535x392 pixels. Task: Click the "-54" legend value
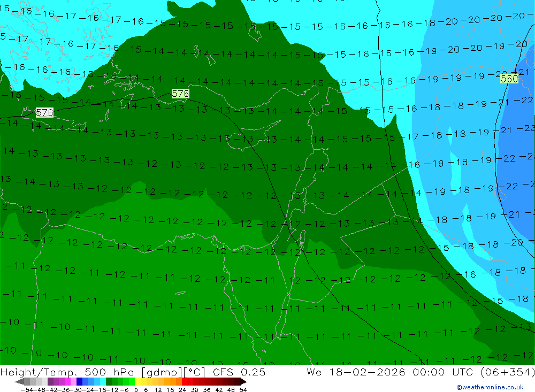click(x=27, y=390)
